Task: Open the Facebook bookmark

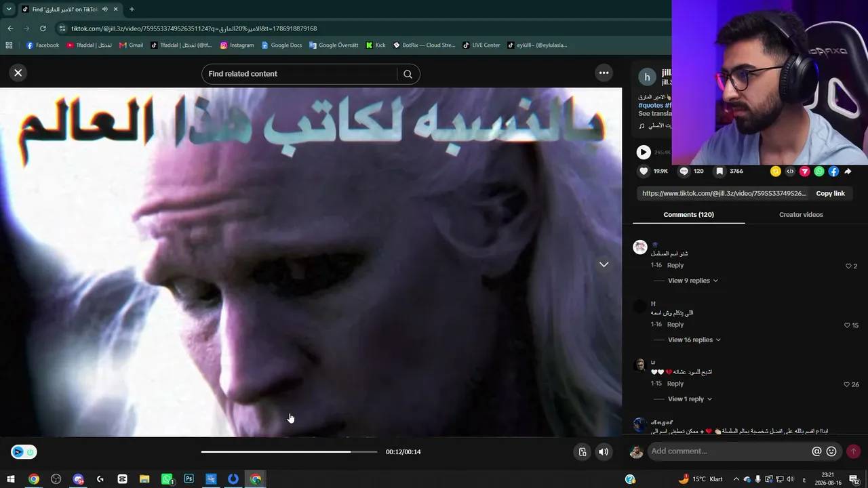Action: pyautogui.click(x=43, y=45)
